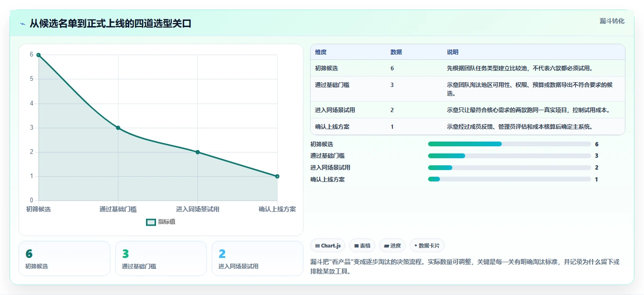Click the Chart.js tag chip

tap(328, 246)
